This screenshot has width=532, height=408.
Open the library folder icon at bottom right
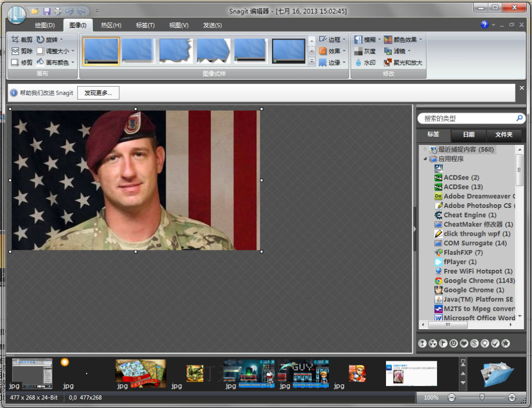(497, 374)
